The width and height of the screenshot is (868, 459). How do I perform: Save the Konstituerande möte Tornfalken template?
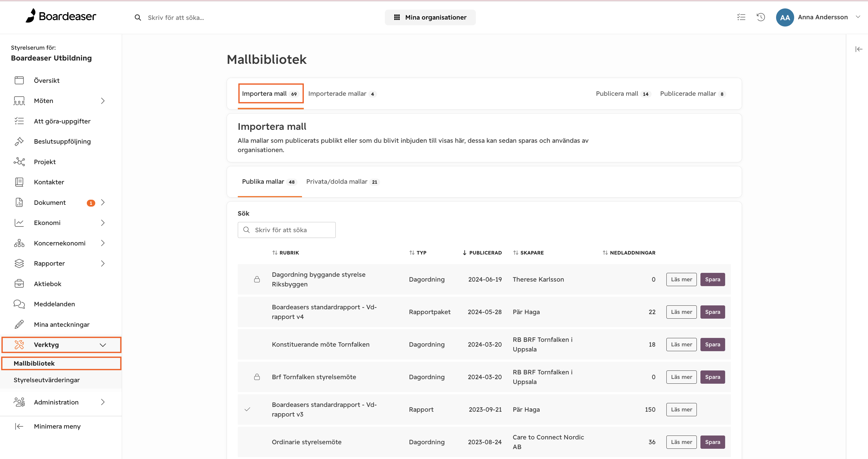coord(712,345)
